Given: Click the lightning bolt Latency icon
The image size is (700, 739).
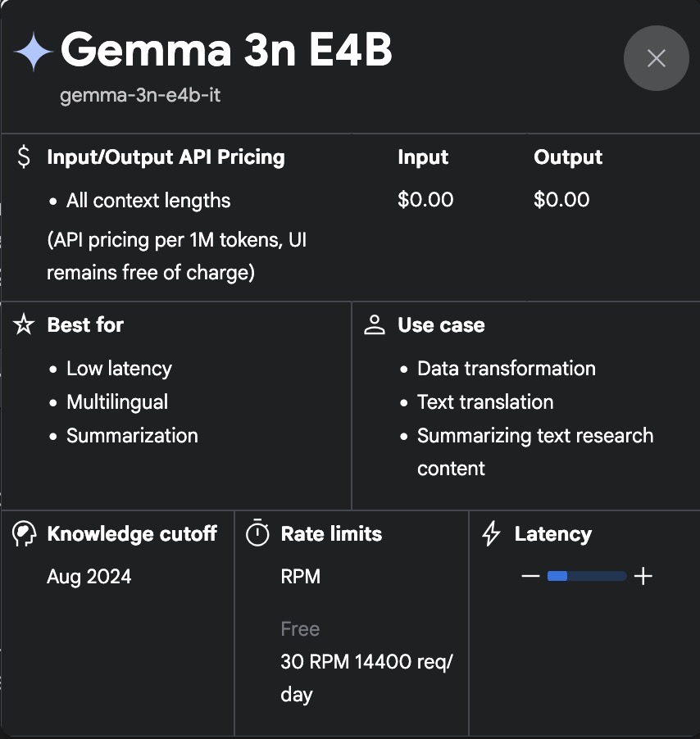Looking at the screenshot, I should [491, 534].
